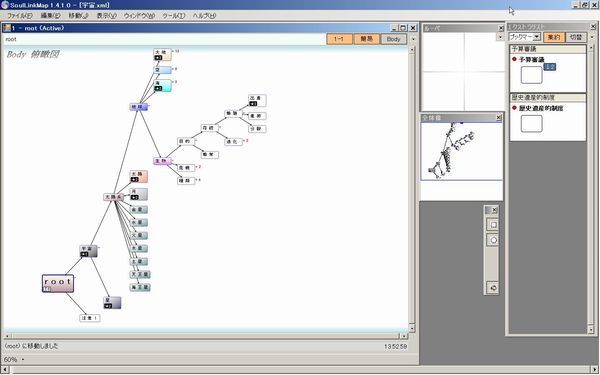Click the 歴史遺産的制度 card thumbnail box

(x=532, y=124)
